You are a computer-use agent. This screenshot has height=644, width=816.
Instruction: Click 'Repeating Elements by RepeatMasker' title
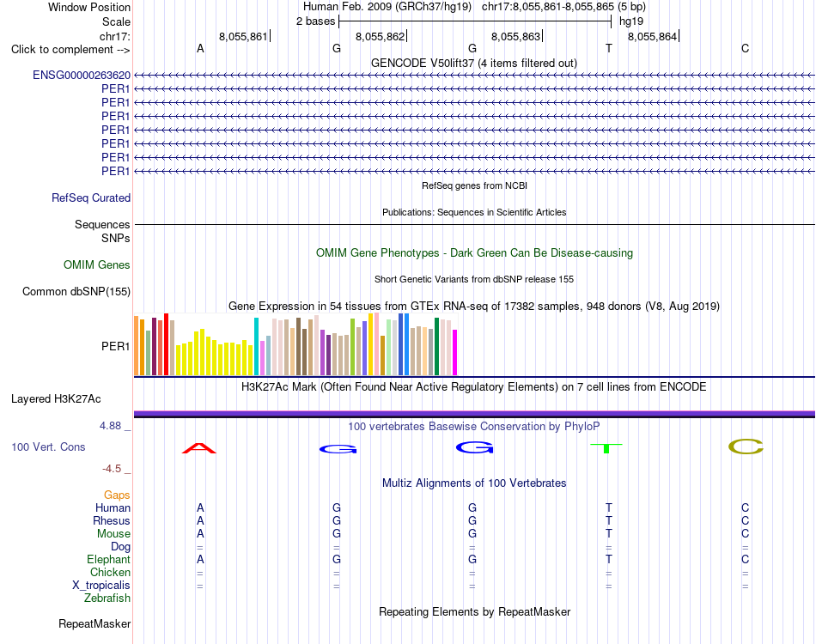click(x=475, y=611)
